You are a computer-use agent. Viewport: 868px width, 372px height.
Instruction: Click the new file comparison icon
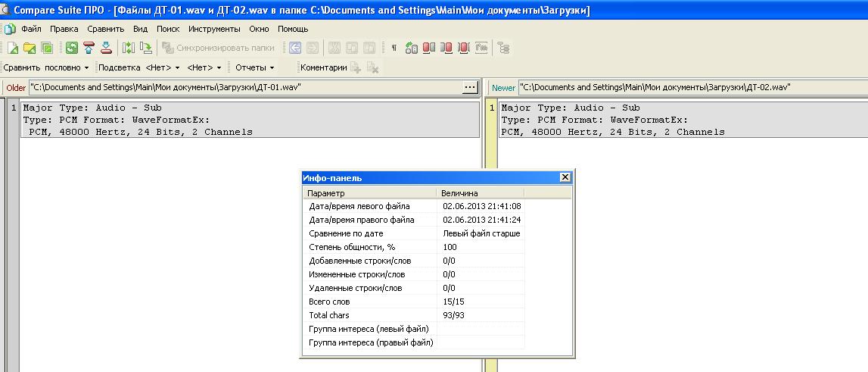click(12, 48)
